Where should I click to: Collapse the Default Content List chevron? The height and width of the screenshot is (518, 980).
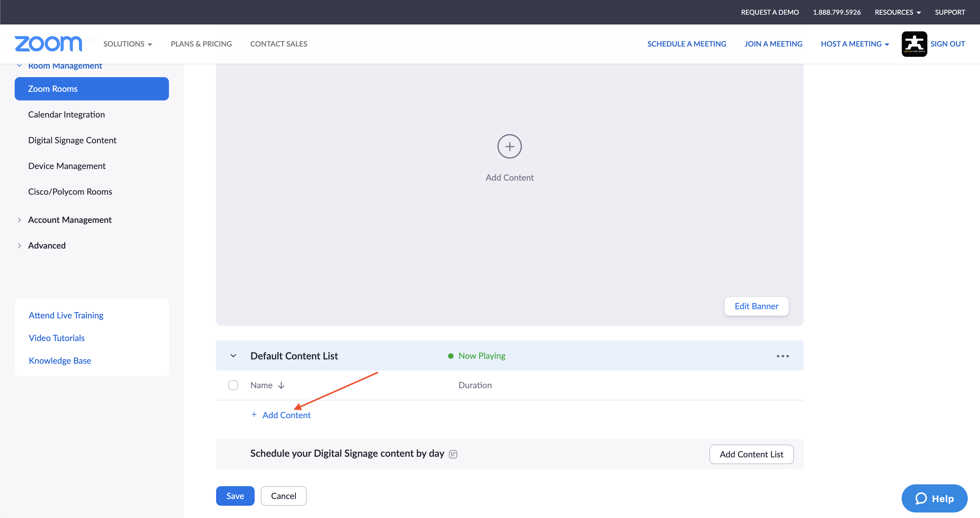[233, 356]
